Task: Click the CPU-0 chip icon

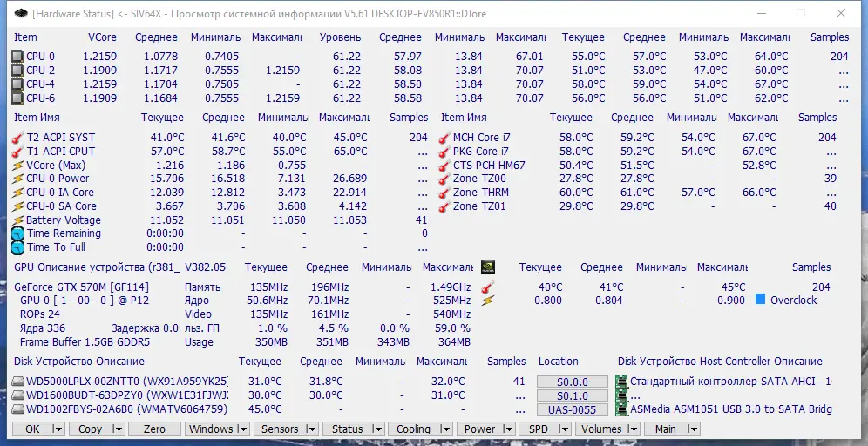Action: tap(17, 57)
